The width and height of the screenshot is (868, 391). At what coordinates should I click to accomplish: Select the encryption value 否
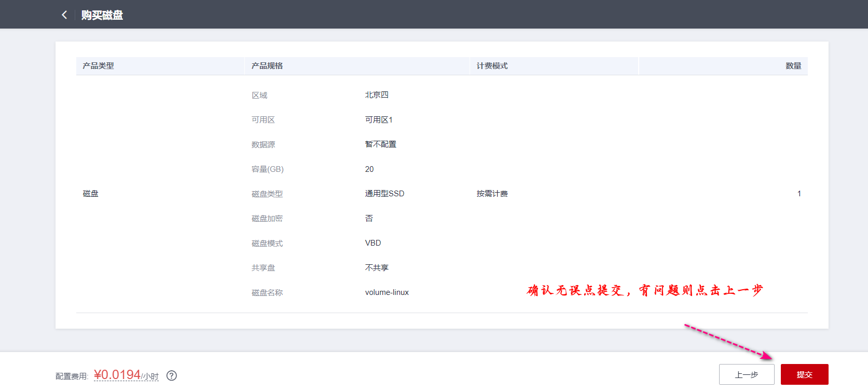(369, 219)
